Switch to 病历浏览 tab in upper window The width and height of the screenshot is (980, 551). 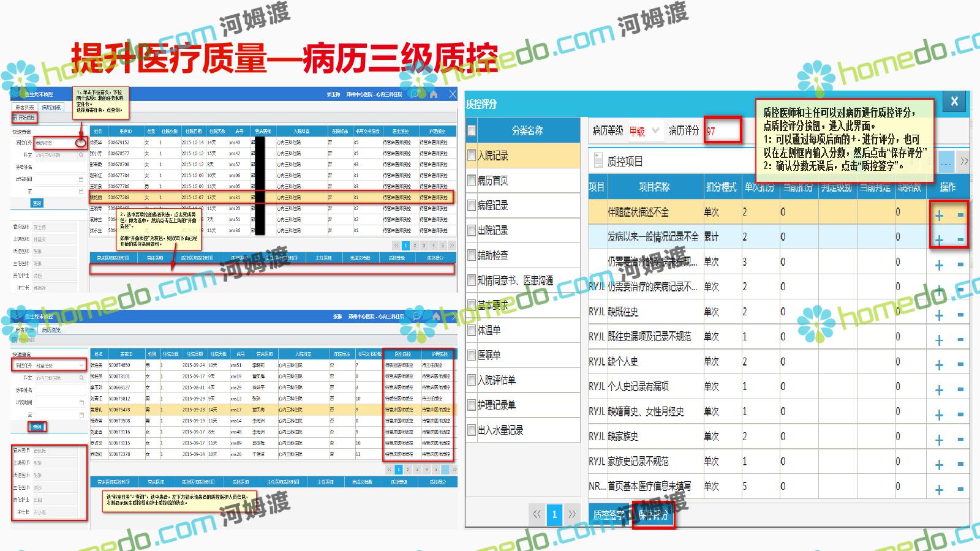point(51,108)
